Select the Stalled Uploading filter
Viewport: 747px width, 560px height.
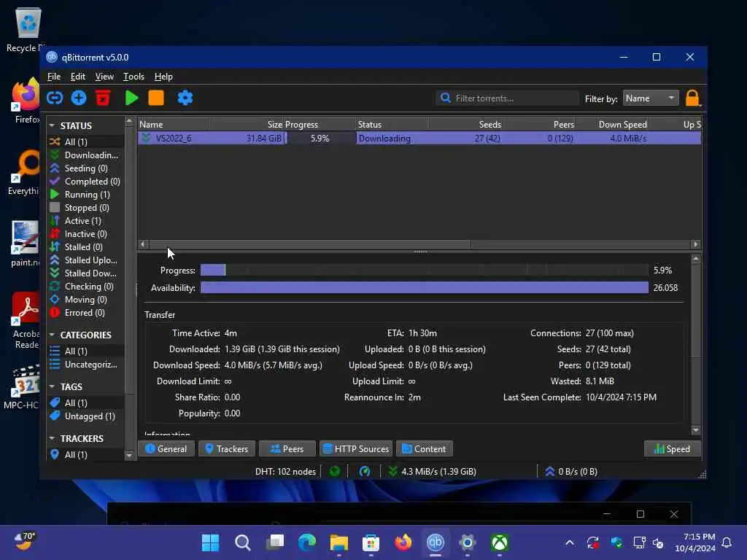click(86, 260)
